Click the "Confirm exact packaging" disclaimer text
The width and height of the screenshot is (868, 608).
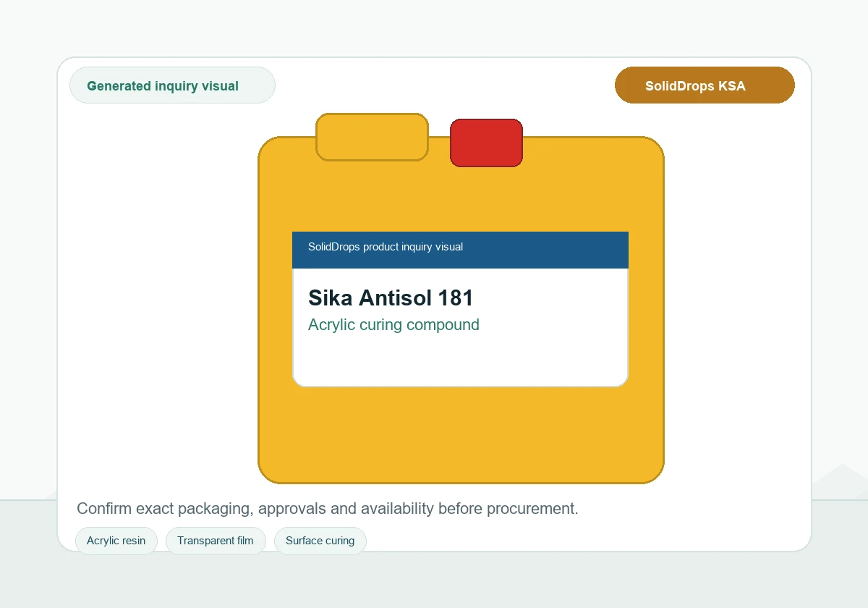[x=328, y=508]
